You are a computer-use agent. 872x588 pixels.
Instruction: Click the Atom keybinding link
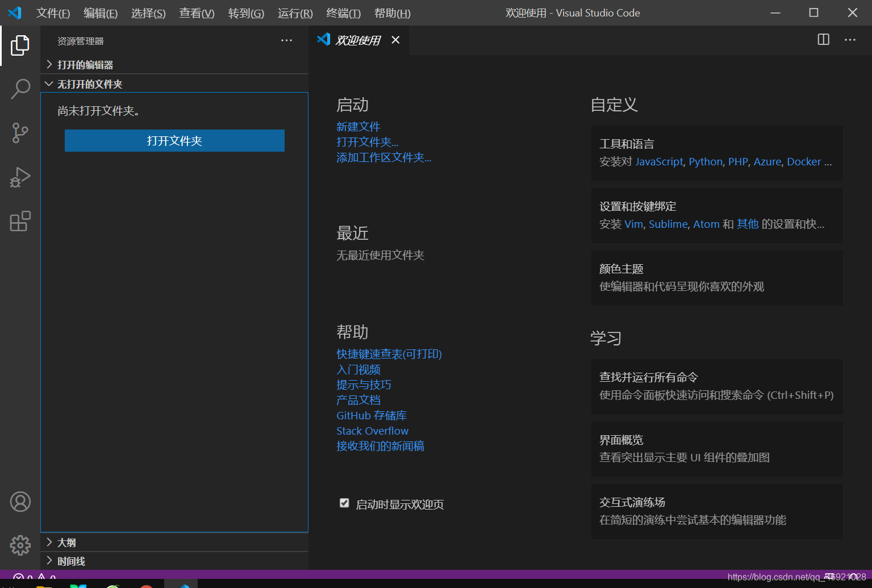[x=706, y=224]
